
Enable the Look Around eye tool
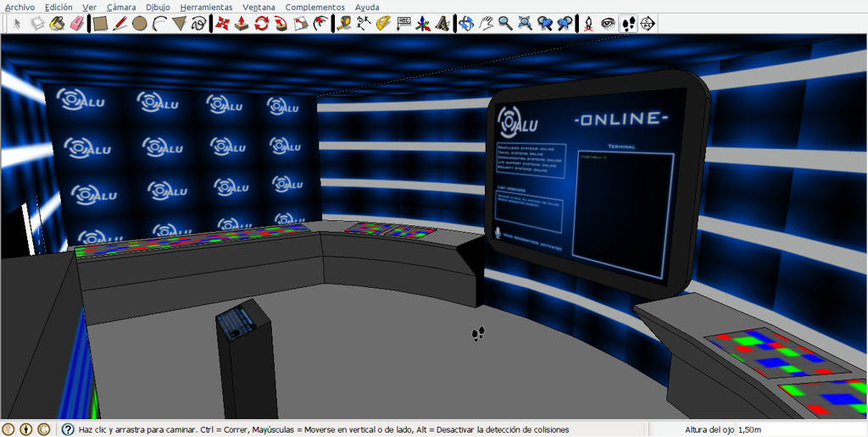609,23
